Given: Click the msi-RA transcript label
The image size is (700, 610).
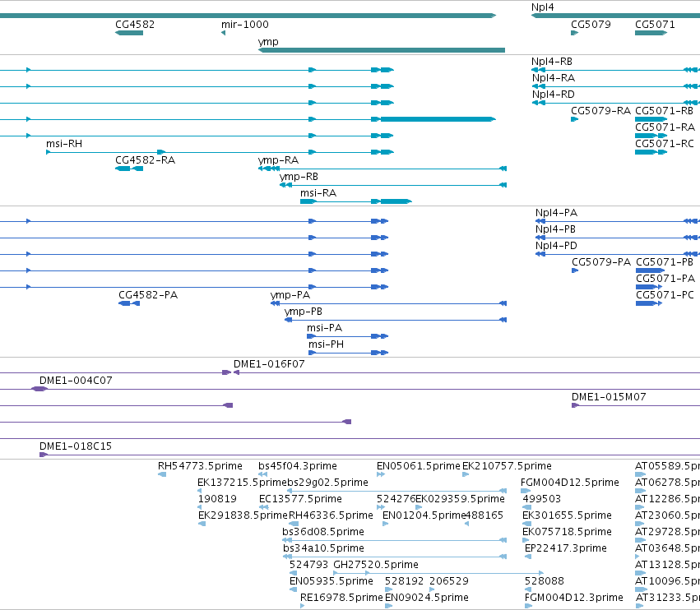Looking at the screenshot, I should pyautogui.click(x=318, y=193).
